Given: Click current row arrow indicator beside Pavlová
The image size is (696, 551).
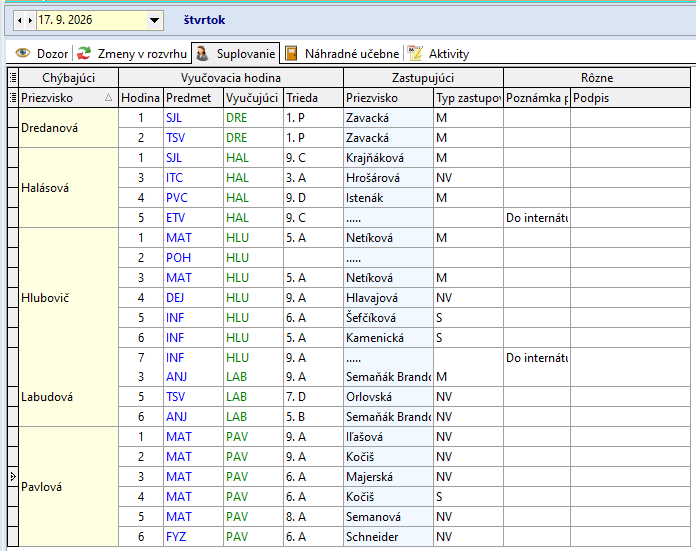Looking at the screenshot, I should (x=13, y=476).
